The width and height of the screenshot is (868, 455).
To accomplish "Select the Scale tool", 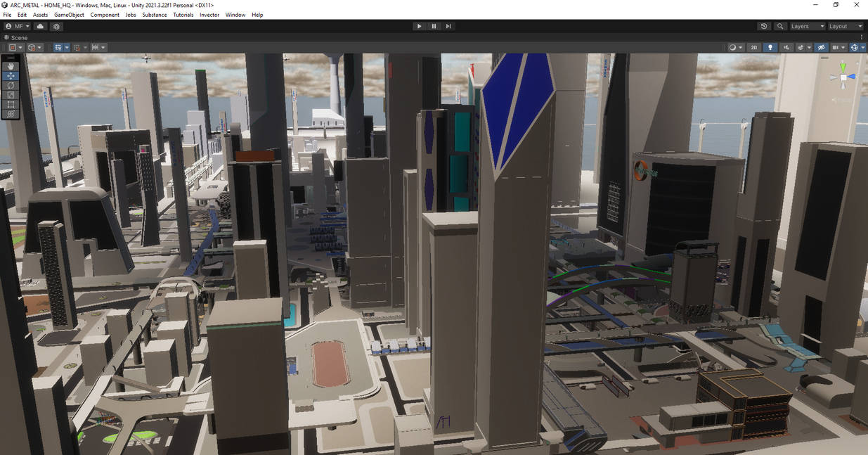I will pyautogui.click(x=11, y=94).
